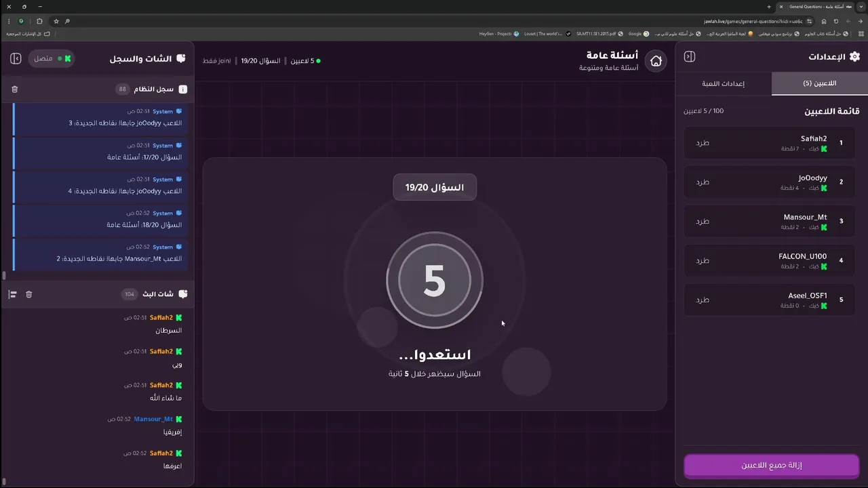
Task: Select player name Mansour_Mt in players list
Action: [805, 218]
